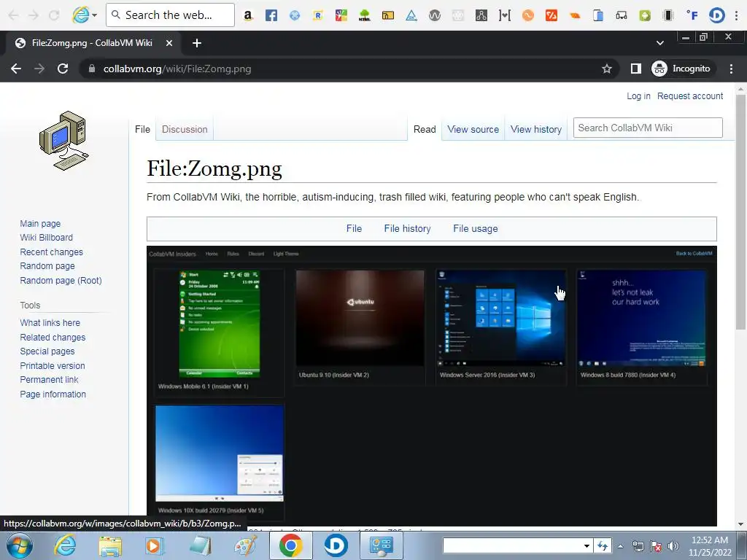Image resolution: width=747 pixels, height=560 pixels.
Task: Open Page information link
Action: coord(53,394)
